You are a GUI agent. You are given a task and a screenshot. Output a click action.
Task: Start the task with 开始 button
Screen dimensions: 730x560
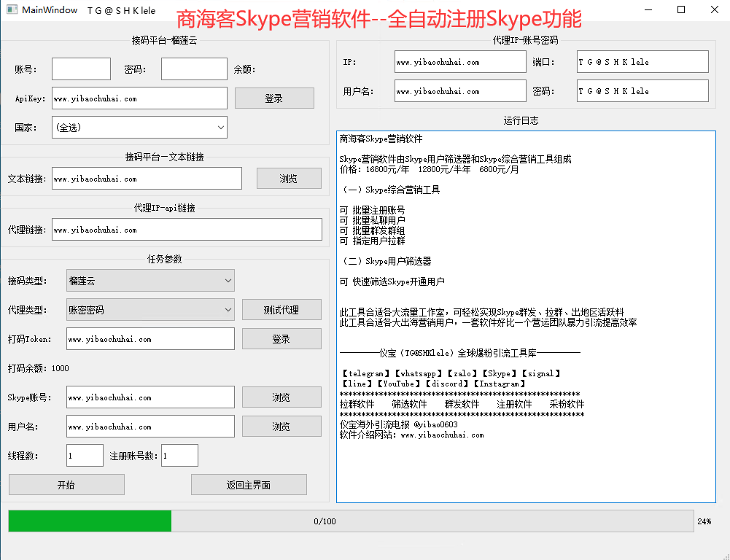(66, 485)
